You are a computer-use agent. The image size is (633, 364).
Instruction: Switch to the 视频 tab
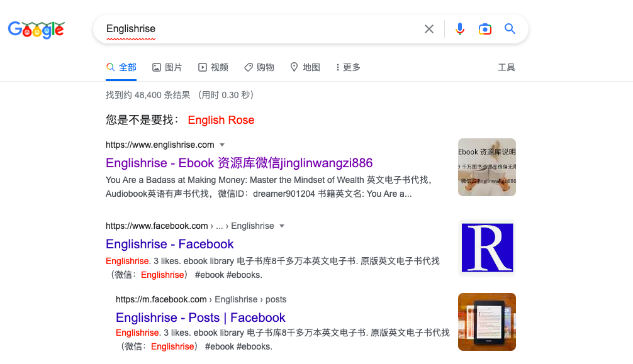213,67
